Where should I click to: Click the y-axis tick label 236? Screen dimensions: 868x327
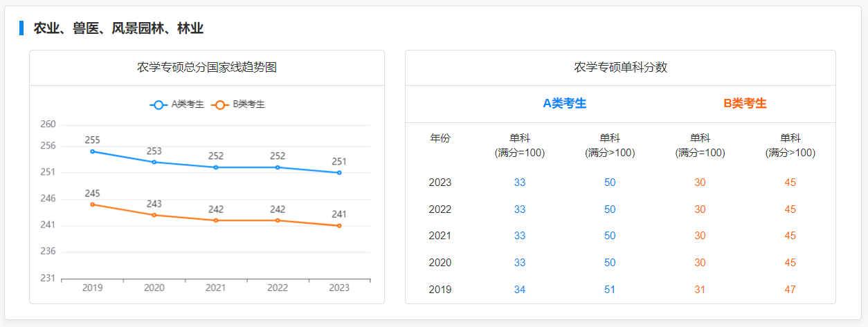point(48,252)
